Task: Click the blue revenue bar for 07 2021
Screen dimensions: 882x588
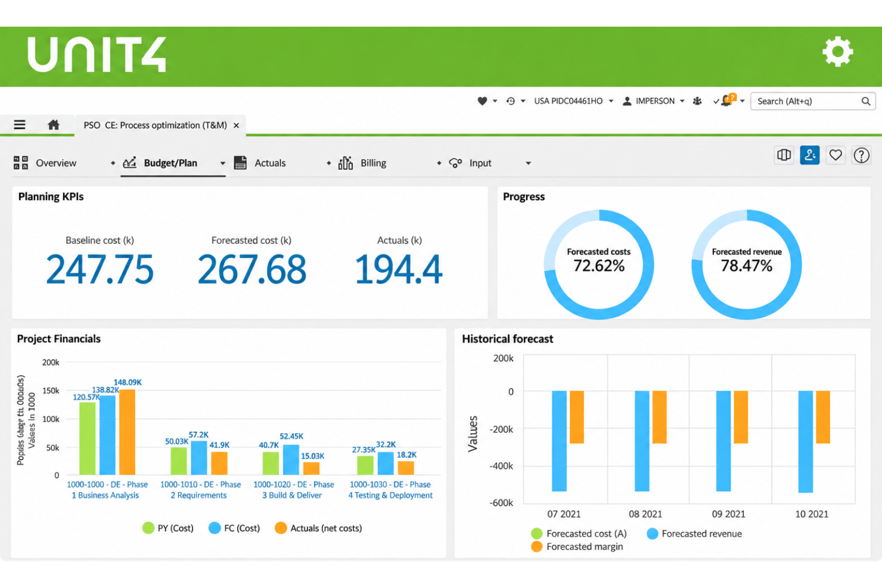Action: tap(559, 441)
